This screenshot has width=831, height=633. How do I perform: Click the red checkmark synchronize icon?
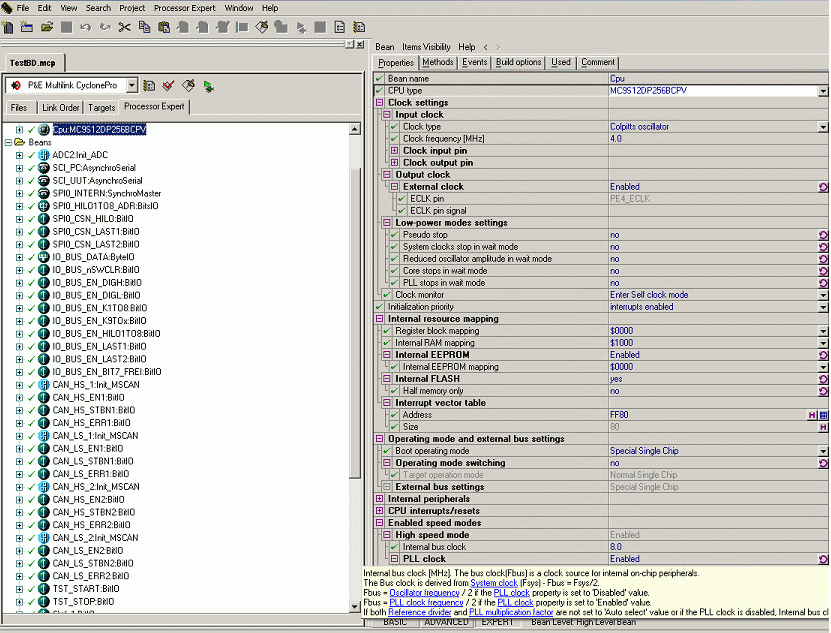[169, 86]
